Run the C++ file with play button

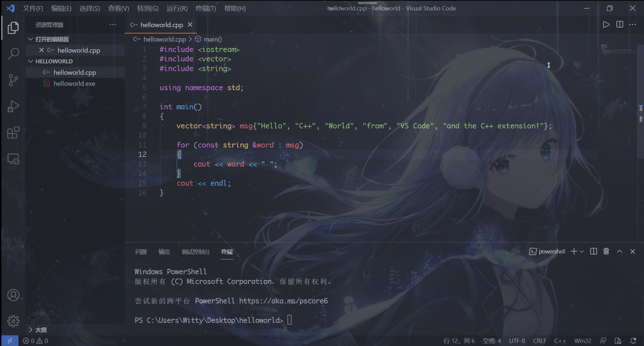[606, 24]
